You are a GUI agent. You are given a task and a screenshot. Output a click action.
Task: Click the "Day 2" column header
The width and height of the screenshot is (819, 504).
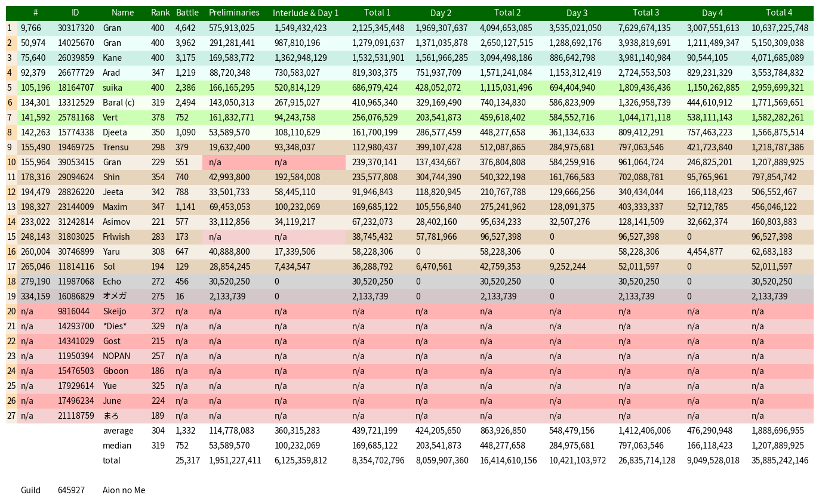441,13
